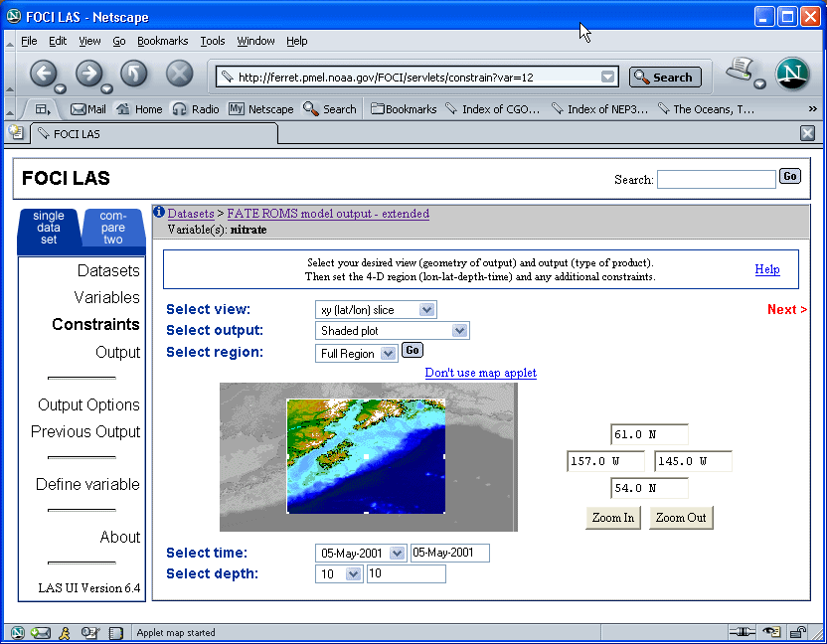The image size is (827, 644).
Task: Click the Zoom In button
Action: click(x=613, y=518)
